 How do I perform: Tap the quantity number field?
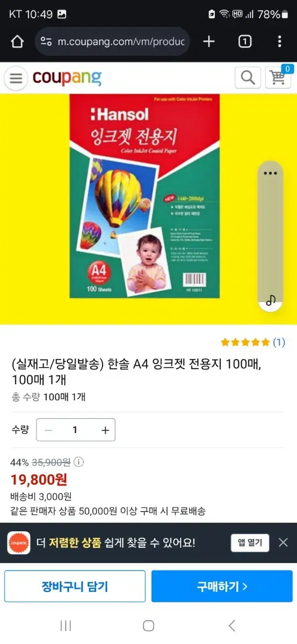(75, 430)
